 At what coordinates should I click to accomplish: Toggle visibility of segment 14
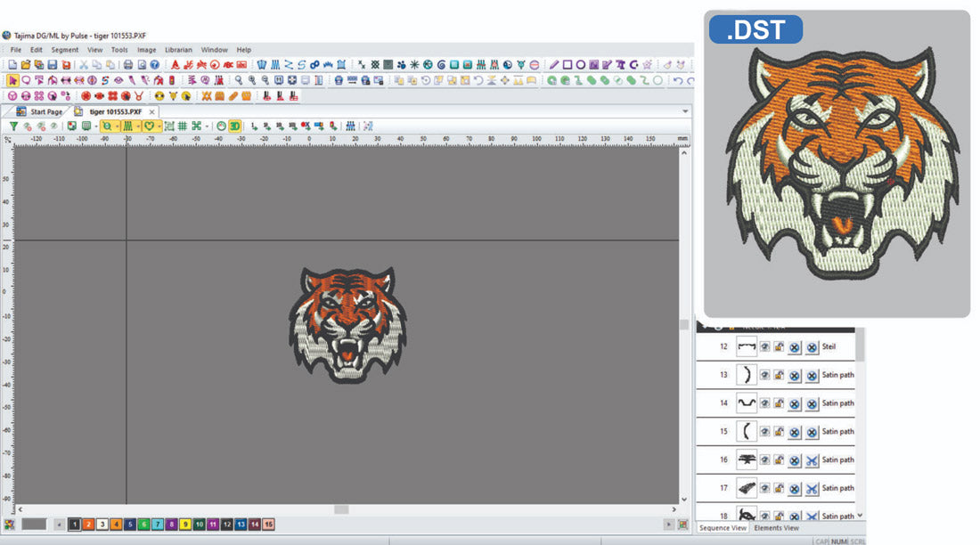click(x=766, y=403)
